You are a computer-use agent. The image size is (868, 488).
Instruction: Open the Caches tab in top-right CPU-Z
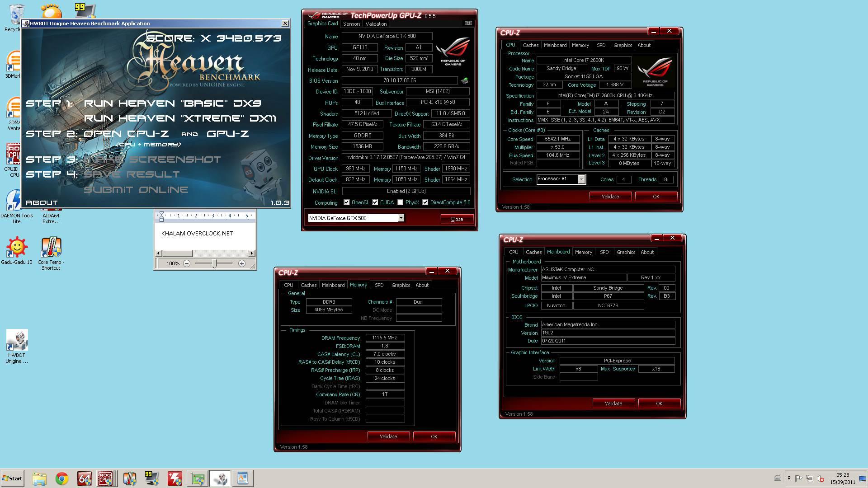pos(531,45)
